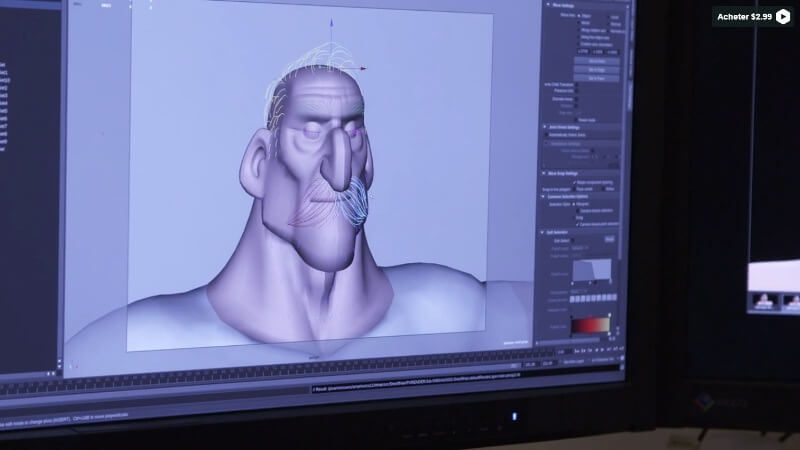Select the Object axis orientation radio button

click(x=579, y=17)
